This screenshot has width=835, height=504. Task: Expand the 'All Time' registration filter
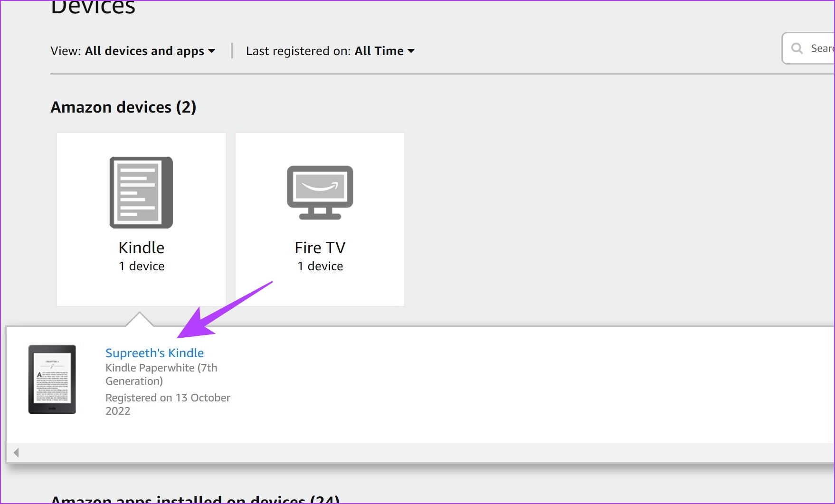384,51
